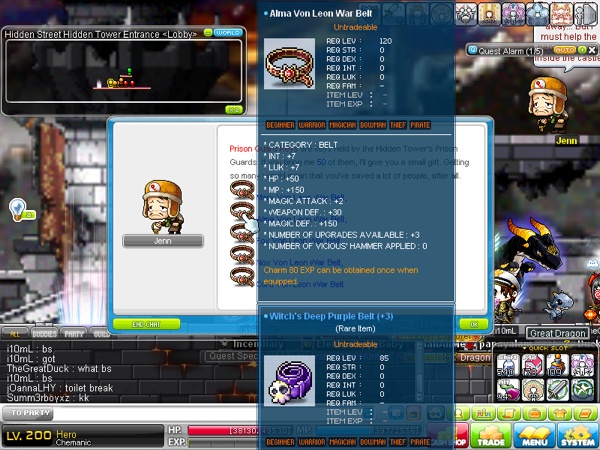Click the green round button in Quest Alarm
Image resolution: width=600 pixels, height=450 pixels.
(x=582, y=50)
